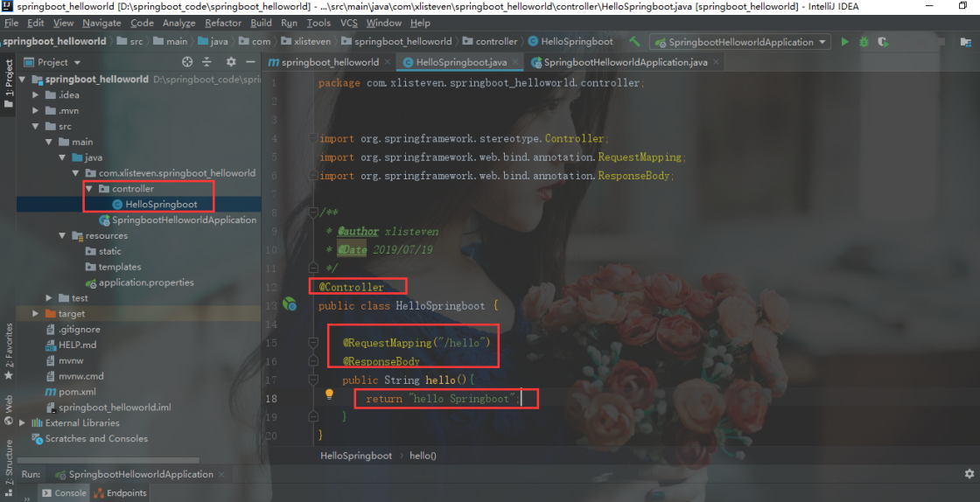Click the locate/scroll from source target icon
980x502 pixels.
pos(187,62)
